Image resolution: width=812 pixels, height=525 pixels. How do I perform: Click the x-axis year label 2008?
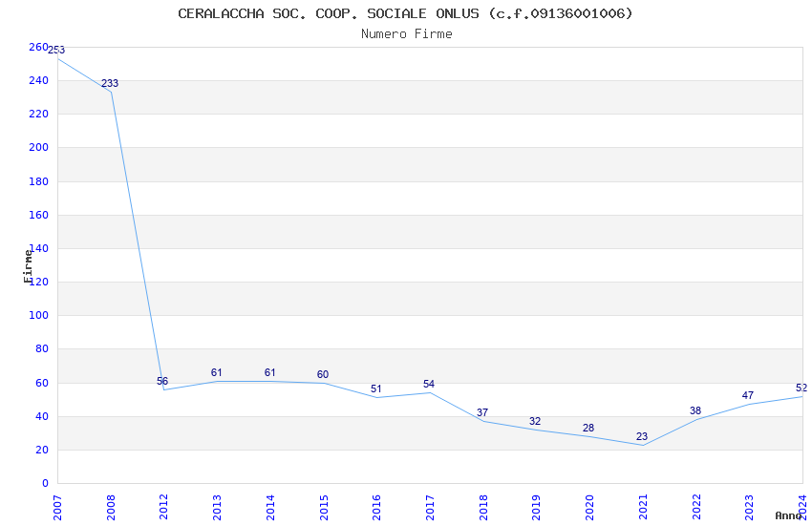[110, 508]
